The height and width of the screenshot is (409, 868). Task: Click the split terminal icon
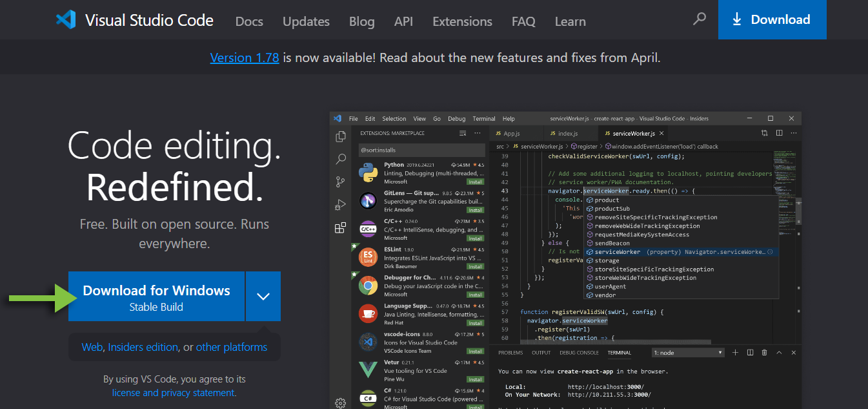(x=750, y=353)
